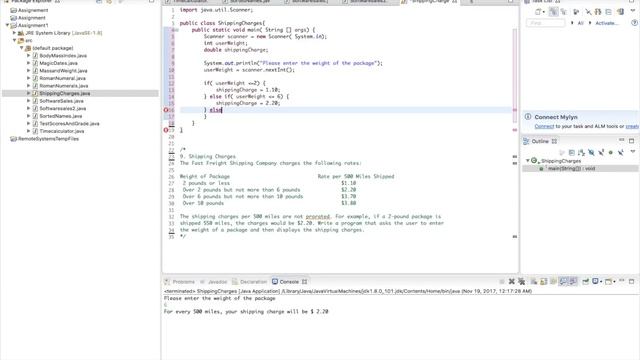Collapse the ShippingCharges class in Outline
This screenshot has height=360, width=640.
(x=528, y=160)
